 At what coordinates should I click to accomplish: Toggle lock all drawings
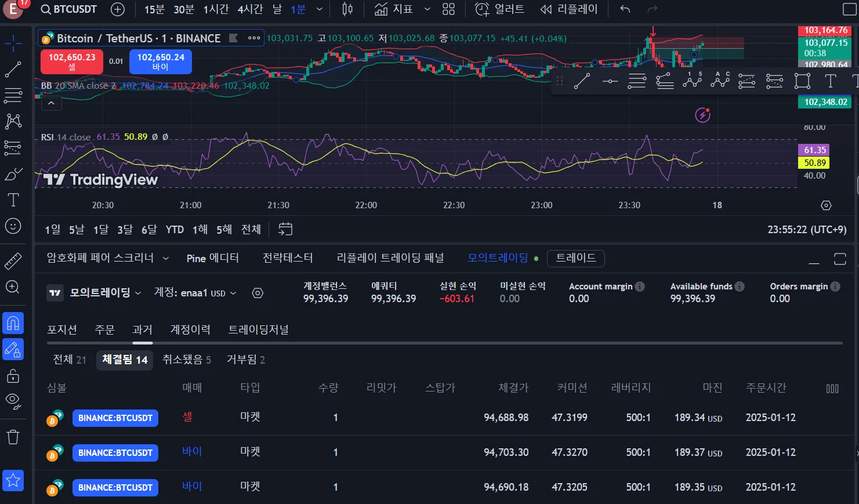(x=13, y=376)
